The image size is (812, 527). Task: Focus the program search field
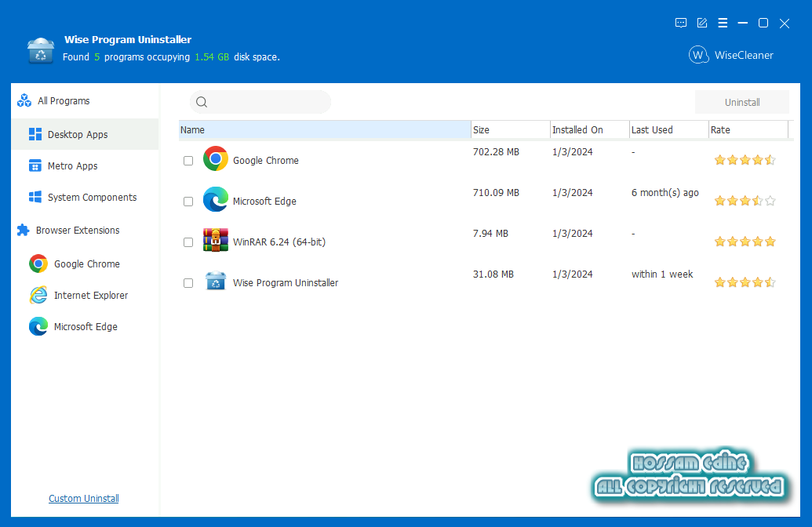click(x=260, y=102)
